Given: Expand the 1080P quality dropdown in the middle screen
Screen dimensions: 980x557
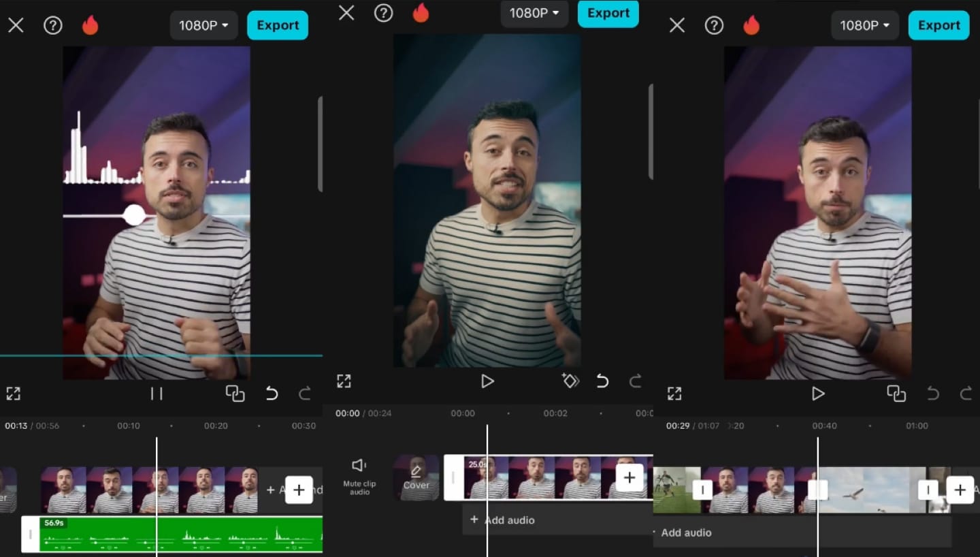Looking at the screenshot, I should 534,13.
